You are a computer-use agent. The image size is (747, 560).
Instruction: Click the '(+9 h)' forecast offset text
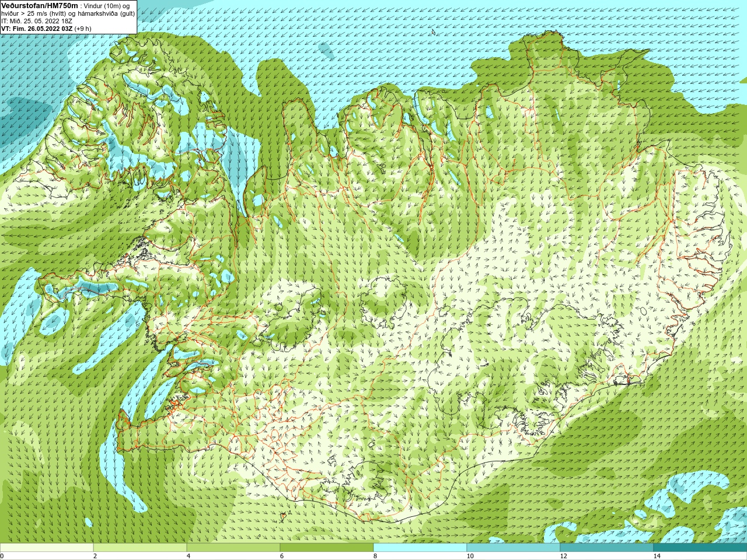pos(83,29)
